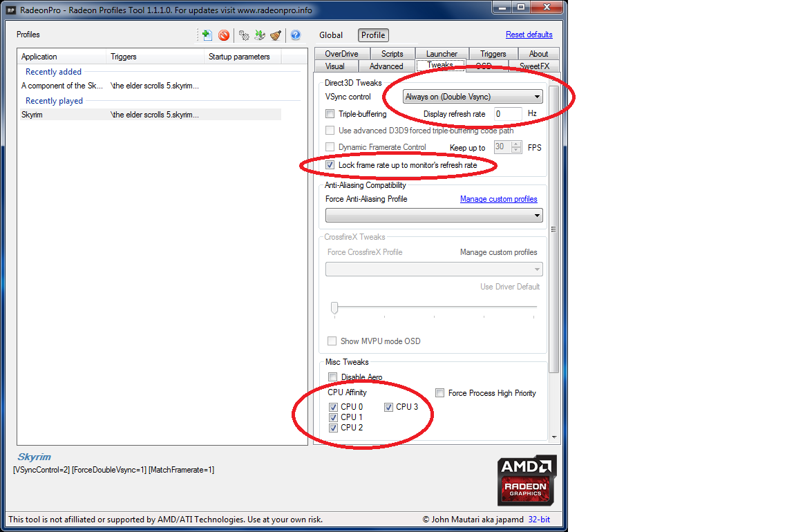Click the Application column header
Viewport: 796px width, 532px height.
(x=62, y=57)
